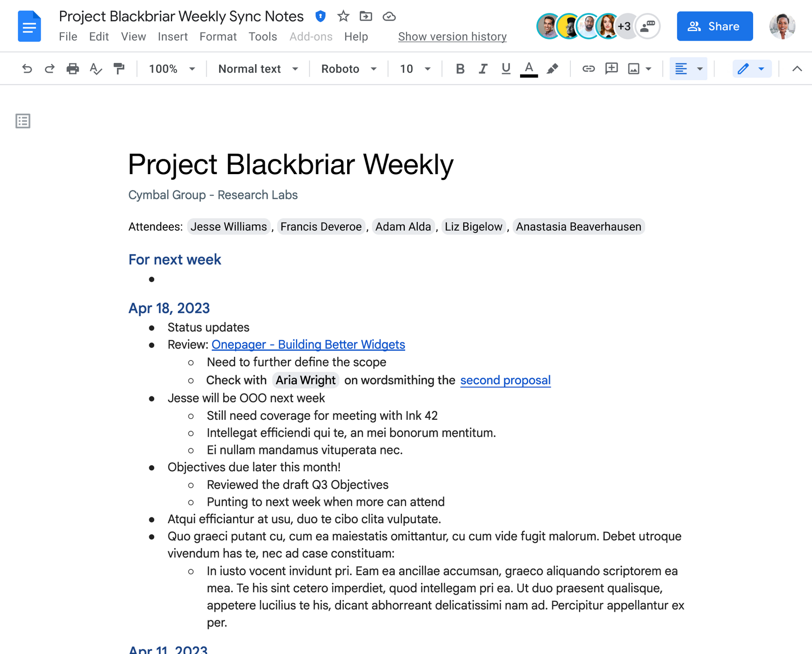Screen dimensions: 812x654
Task: Click the Jesse Williams attendee chip
Action: coord(229,227)
